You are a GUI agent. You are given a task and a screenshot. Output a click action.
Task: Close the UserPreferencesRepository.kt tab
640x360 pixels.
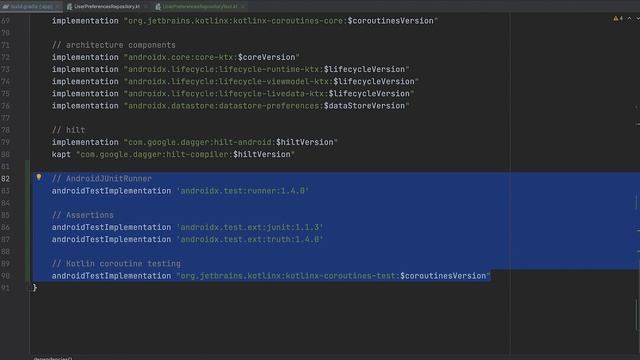click(146, 7)
